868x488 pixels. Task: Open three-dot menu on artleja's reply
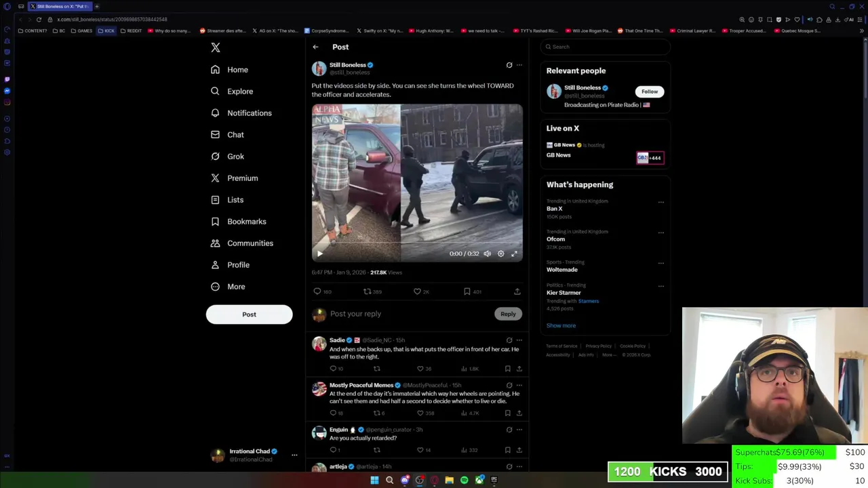(519, 466)
